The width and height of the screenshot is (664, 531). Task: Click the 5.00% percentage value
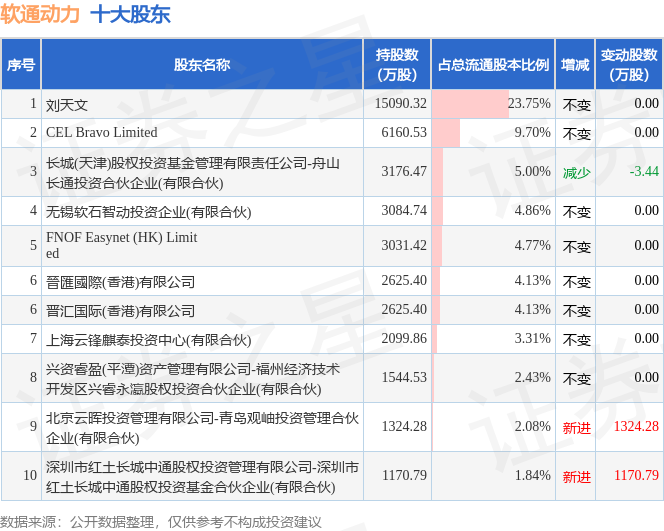pos(532,171)
